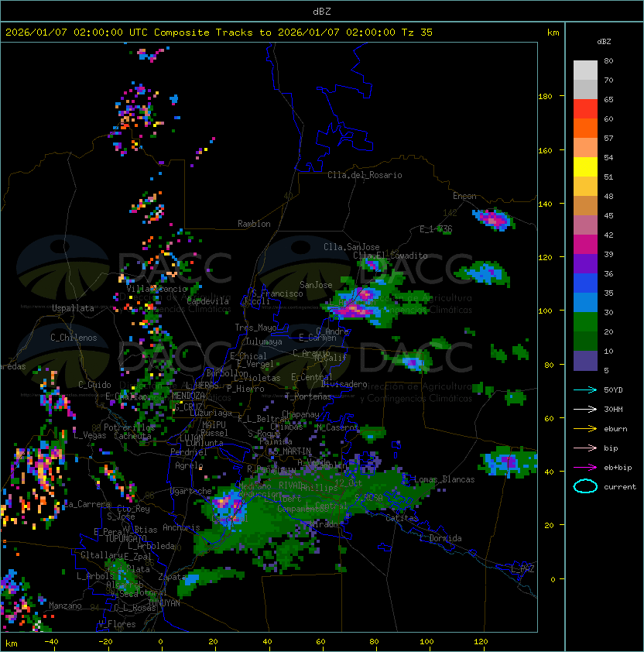Click the Clla.del_Rosario place label
Image resolution: width=644 pixels, height=652 pixels.
(365, 175)
